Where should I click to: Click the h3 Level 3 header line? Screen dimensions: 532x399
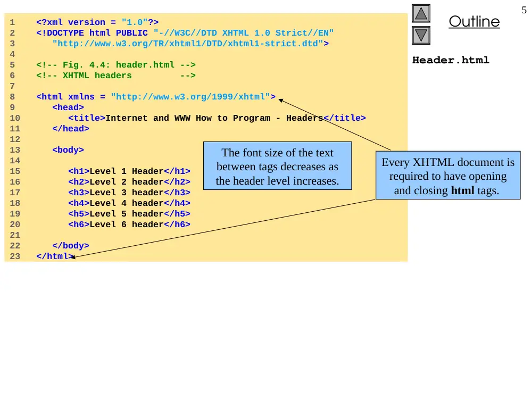click(129, 193)
